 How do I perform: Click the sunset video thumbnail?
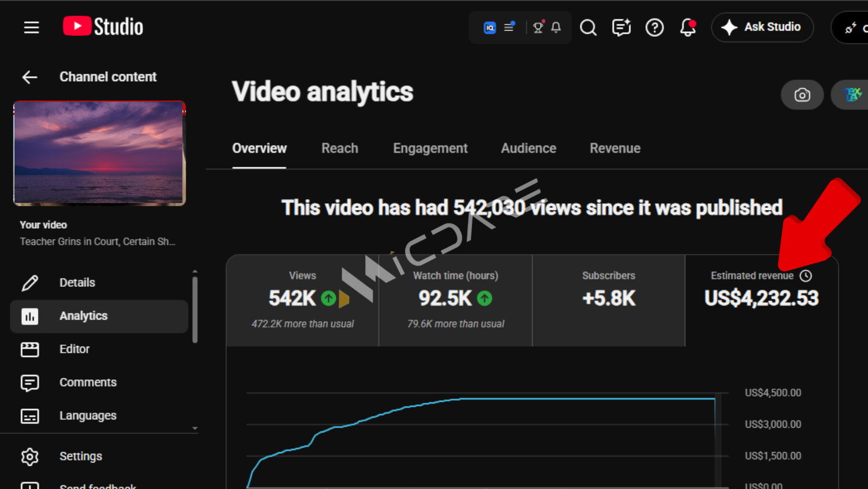coord(100,153)
